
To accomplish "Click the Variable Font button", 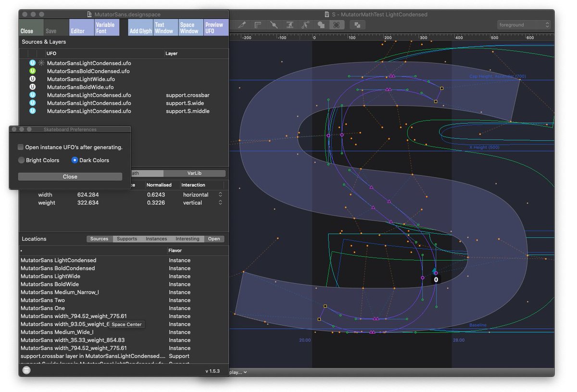I will pyautogui.click(x=107, y=27).
